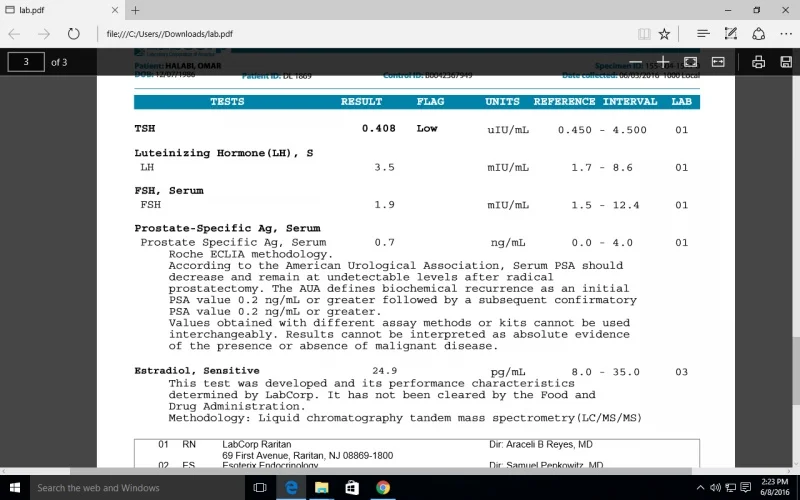The height and width of the screenshot is (500, 800).
Task: Click the horizontal scrollbar thumb
Action: (381, 471)
